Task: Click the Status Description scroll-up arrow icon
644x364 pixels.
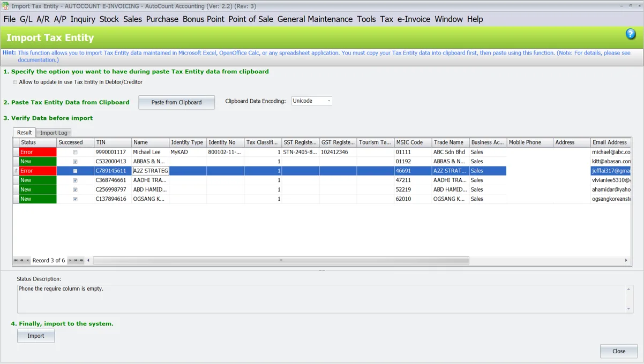Action: 628,289
